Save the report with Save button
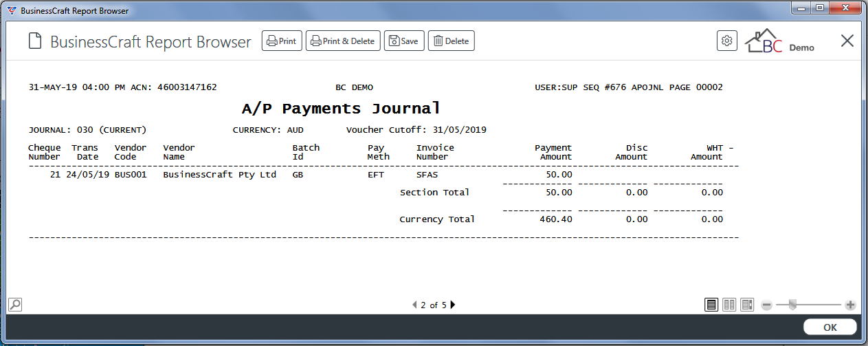 [x=404, y=41]
